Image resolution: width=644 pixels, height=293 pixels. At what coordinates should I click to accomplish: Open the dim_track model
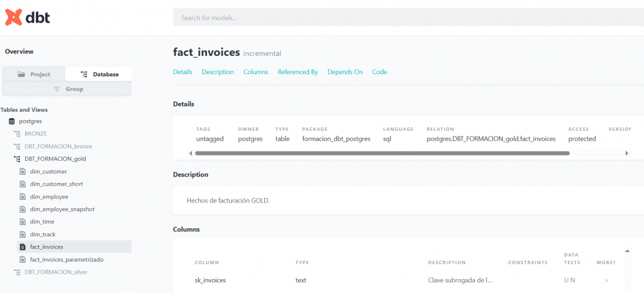(x=43, y=234)
